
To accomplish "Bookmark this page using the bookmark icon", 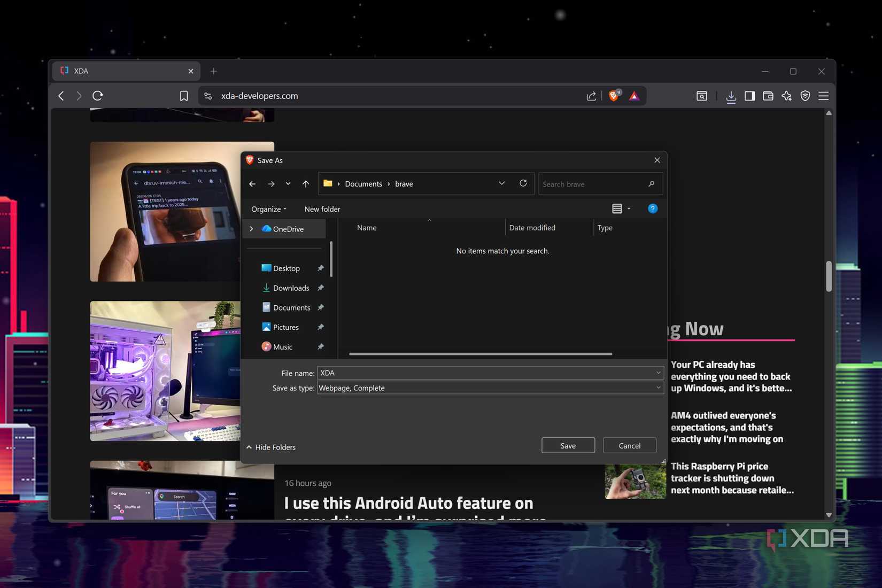I will point(184,96).
